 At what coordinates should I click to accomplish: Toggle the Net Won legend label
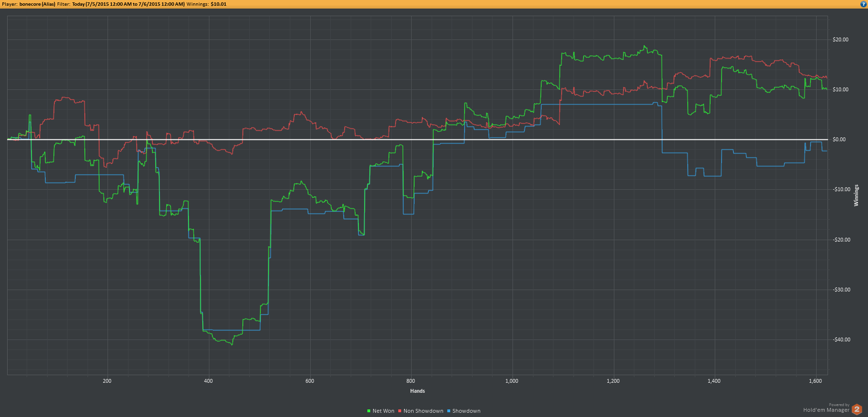coord(384,411)
